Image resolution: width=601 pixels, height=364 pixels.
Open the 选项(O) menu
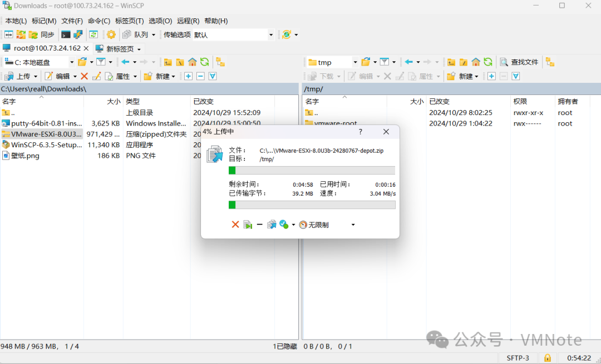pyautogui.click(x=160, y=21)
